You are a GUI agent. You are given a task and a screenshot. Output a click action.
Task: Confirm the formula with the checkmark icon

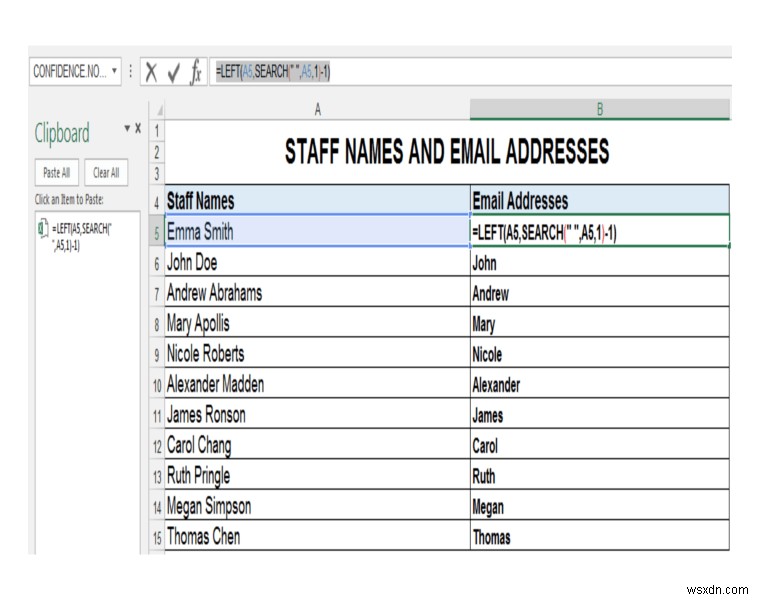point(173,72)
